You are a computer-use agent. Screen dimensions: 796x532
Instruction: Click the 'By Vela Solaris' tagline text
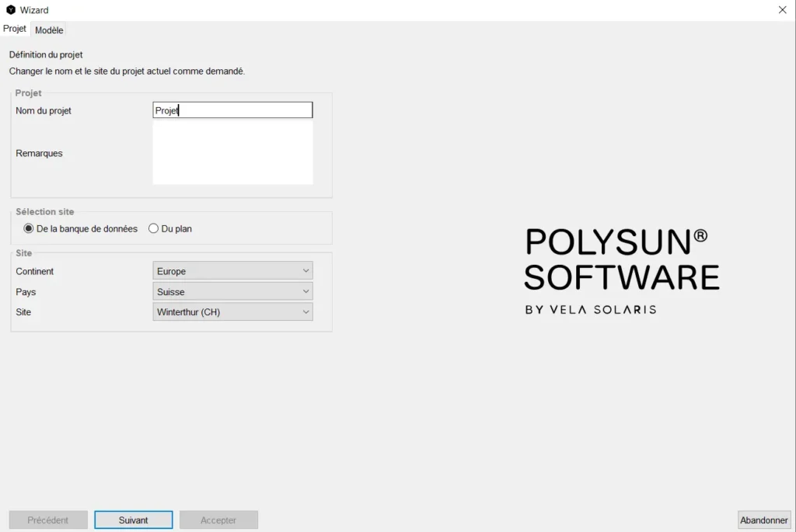590,309
